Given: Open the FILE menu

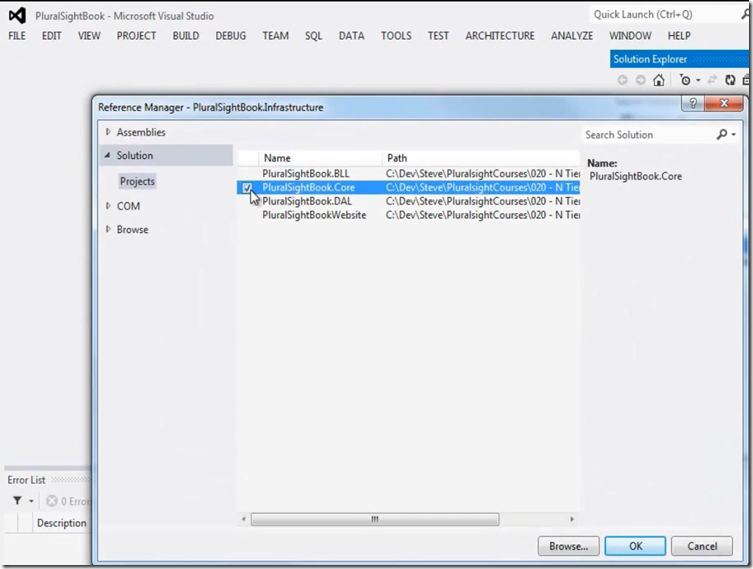Looking at the screenshot, I should pyautogui.click(x=17, y=36).
